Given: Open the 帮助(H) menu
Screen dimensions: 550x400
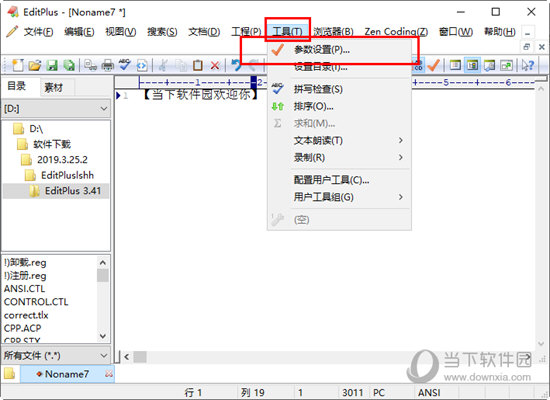Looking at the screenshot, I should [500, 32].
